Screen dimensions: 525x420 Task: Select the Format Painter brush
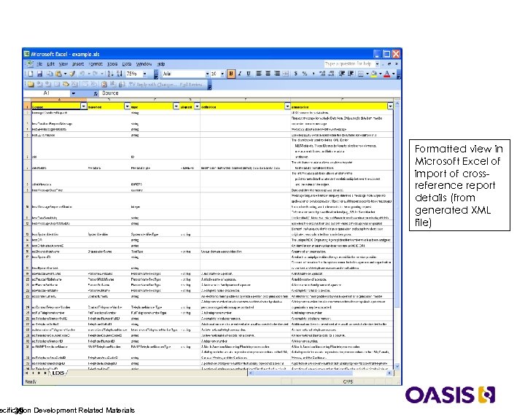pyautogui.click(x=72, y=74)
